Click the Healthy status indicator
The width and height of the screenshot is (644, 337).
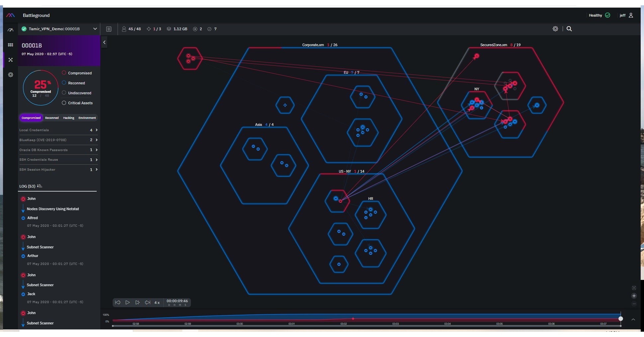click(x=599, y=15)
